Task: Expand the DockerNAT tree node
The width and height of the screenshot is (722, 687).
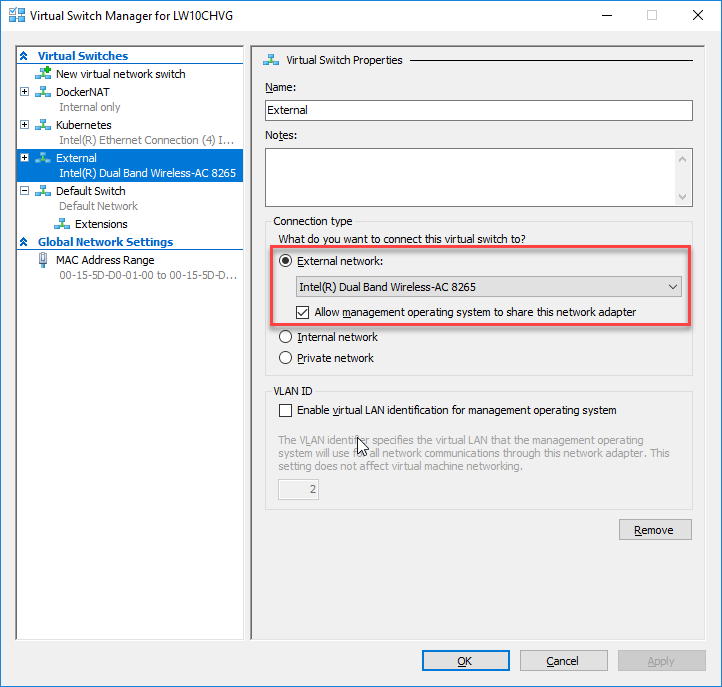Action: coord(25,92)
